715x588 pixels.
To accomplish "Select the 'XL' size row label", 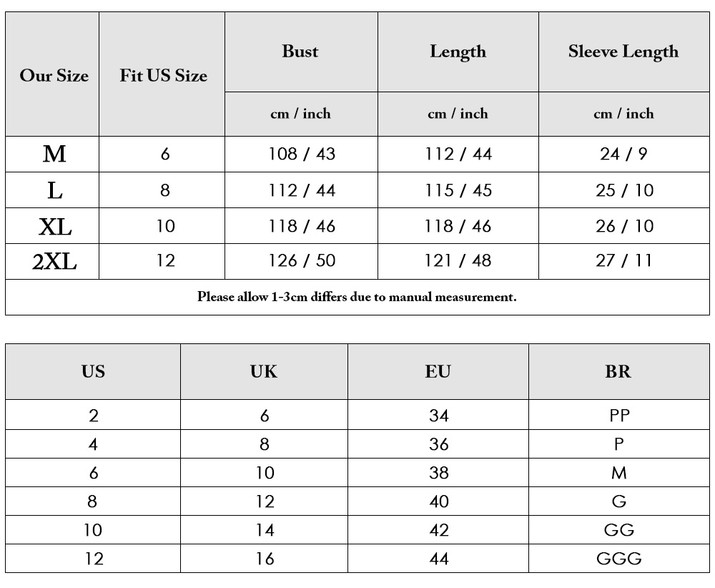I will (55, 226).
